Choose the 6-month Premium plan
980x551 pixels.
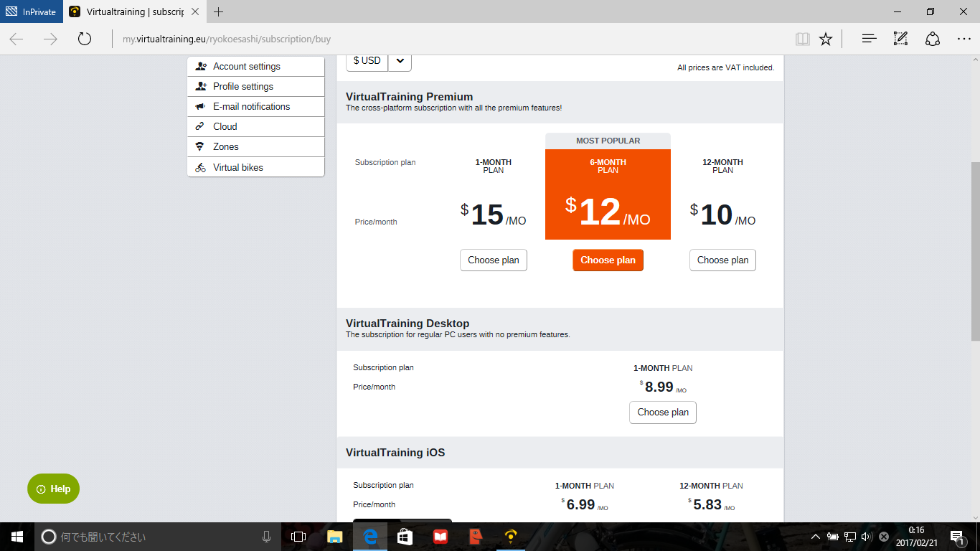click(608, 260)
